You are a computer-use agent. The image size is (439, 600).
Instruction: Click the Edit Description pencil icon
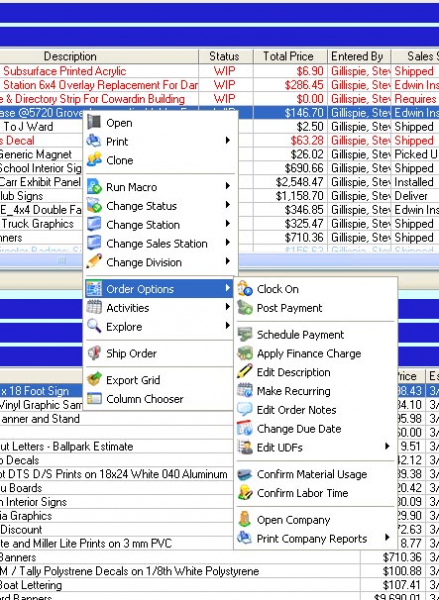(x=245, y=372)
